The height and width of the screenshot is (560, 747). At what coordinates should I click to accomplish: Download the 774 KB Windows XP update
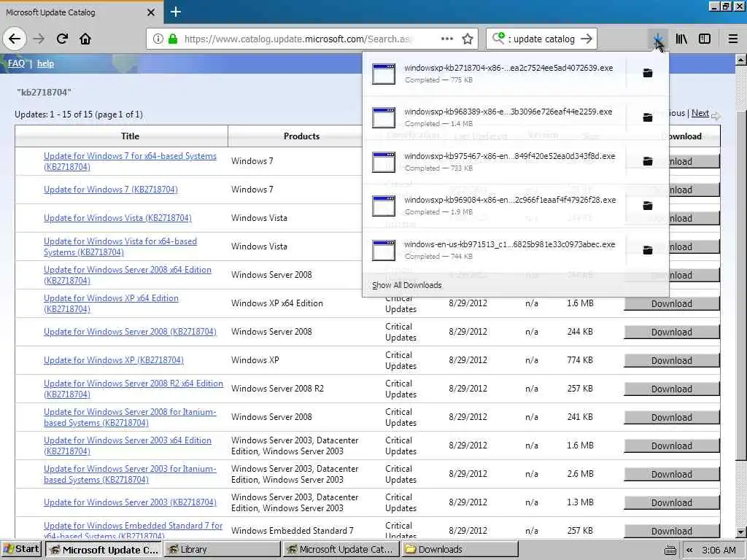coord(672,360)
